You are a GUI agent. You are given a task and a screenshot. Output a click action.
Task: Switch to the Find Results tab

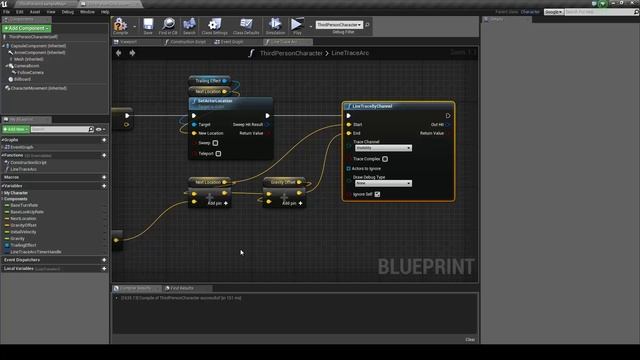182,288
